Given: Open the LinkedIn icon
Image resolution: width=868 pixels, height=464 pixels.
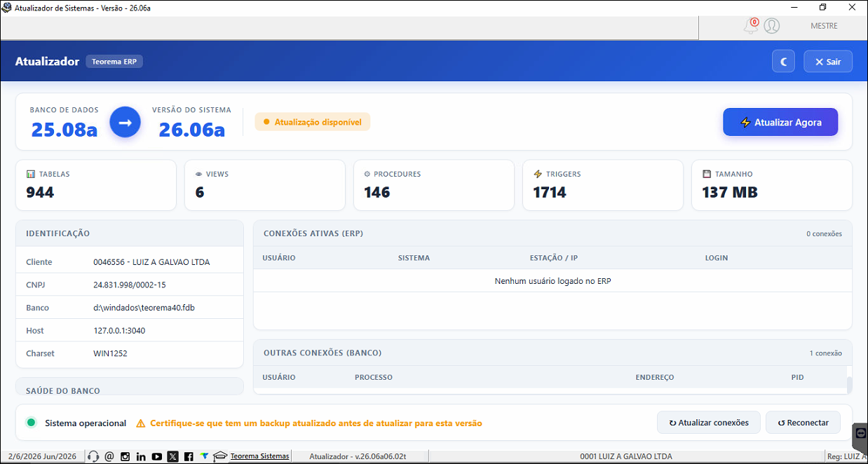Looking at the screenshot, I should click(x=141, y=456).
